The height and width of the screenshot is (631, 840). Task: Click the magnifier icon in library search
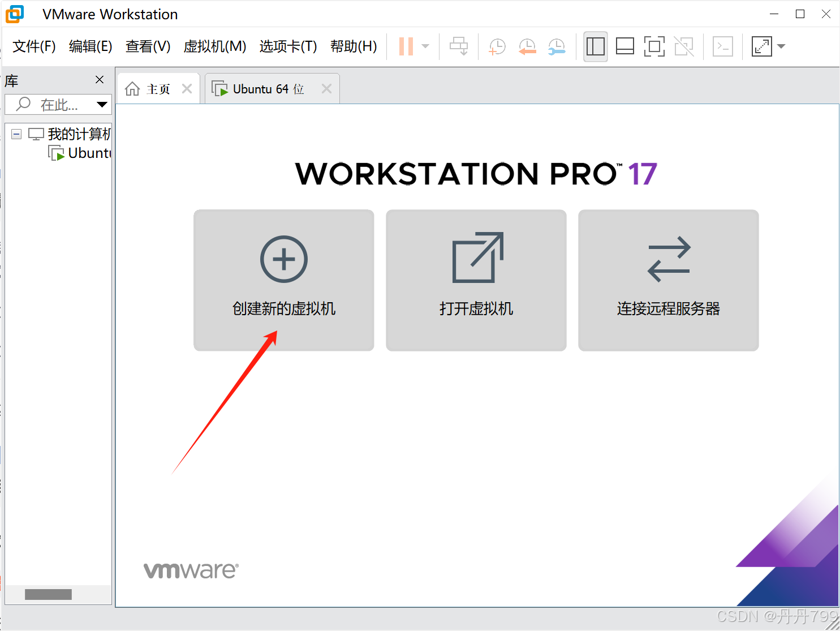click(23, 104)
